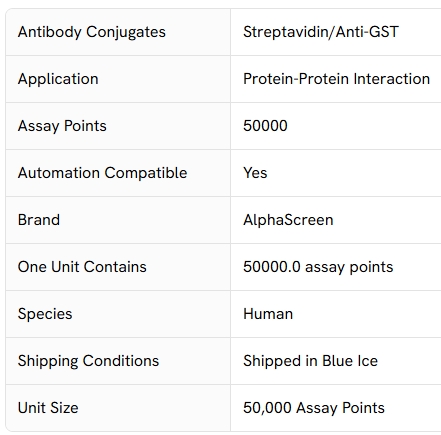Click the word Conjugates in first row
Image resolution: width=441 pixels, height=435 pixels.
click(x=126, y=32)
